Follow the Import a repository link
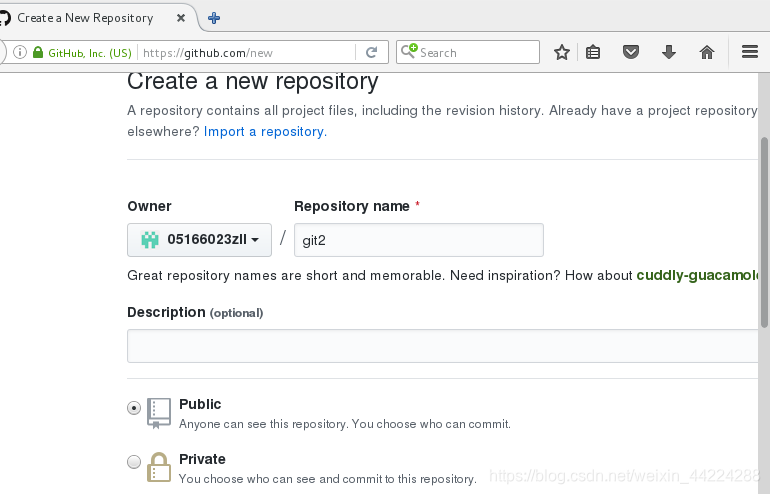This screenshot has width=770, height=494. [265, 132]
